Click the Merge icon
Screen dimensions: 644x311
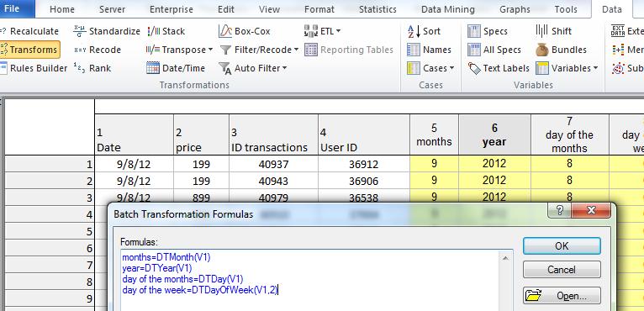tap(618, 50)
